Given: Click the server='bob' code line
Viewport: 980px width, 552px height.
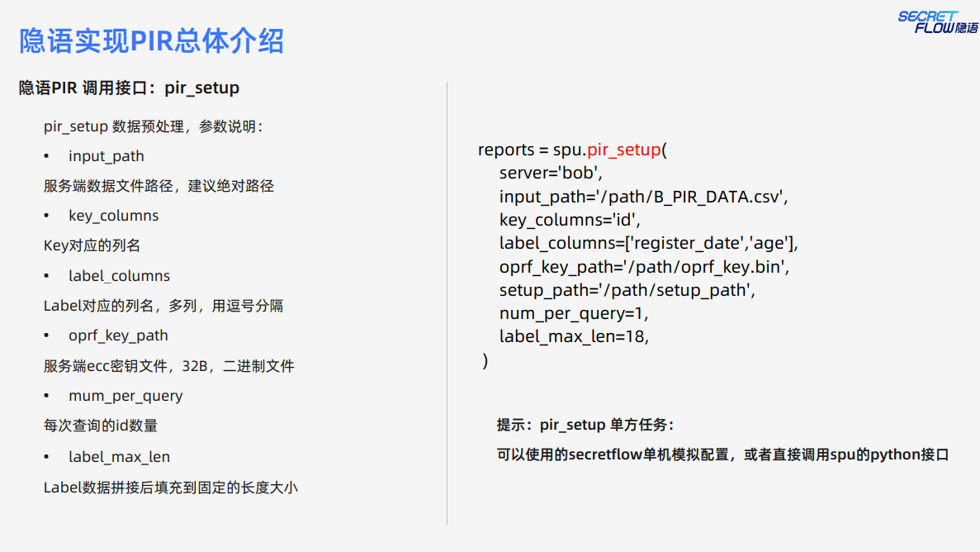Looking at the screenshot, I should click(551, 174).
